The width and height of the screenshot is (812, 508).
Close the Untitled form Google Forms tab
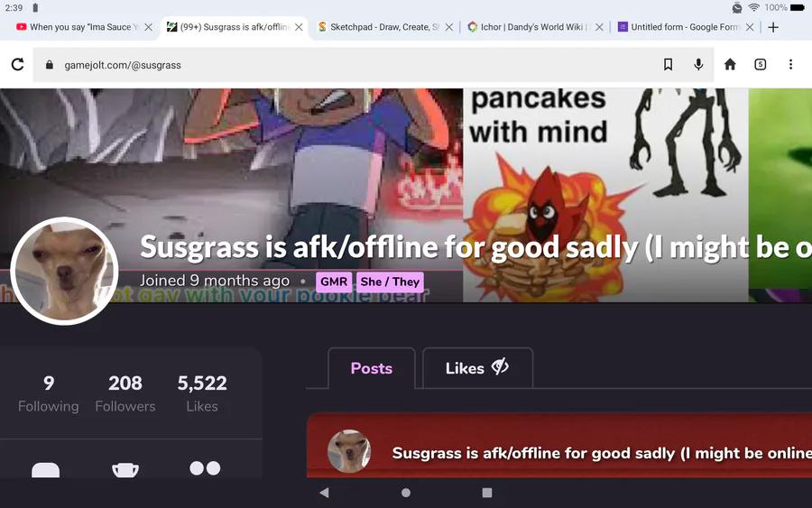pos(750,27)
